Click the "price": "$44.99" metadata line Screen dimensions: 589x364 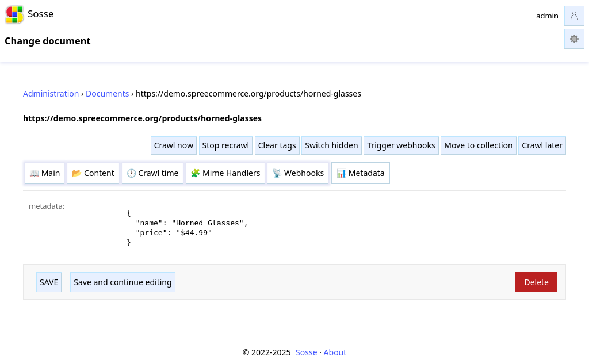tap(174, 232)
